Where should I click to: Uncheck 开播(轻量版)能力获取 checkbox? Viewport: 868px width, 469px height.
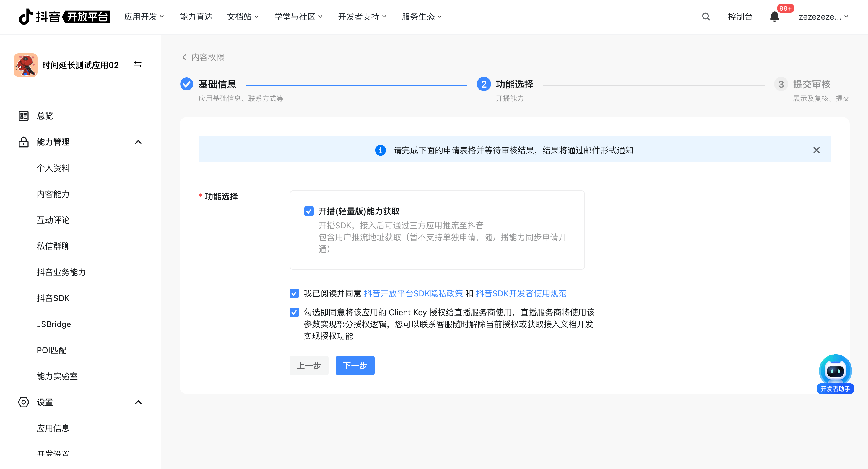click(309, 211)
